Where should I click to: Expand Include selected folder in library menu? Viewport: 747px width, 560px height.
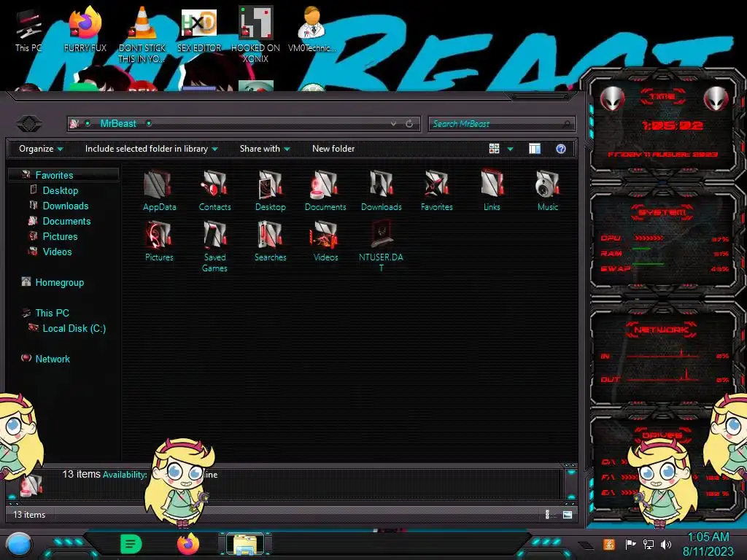(x=152, y=149)
